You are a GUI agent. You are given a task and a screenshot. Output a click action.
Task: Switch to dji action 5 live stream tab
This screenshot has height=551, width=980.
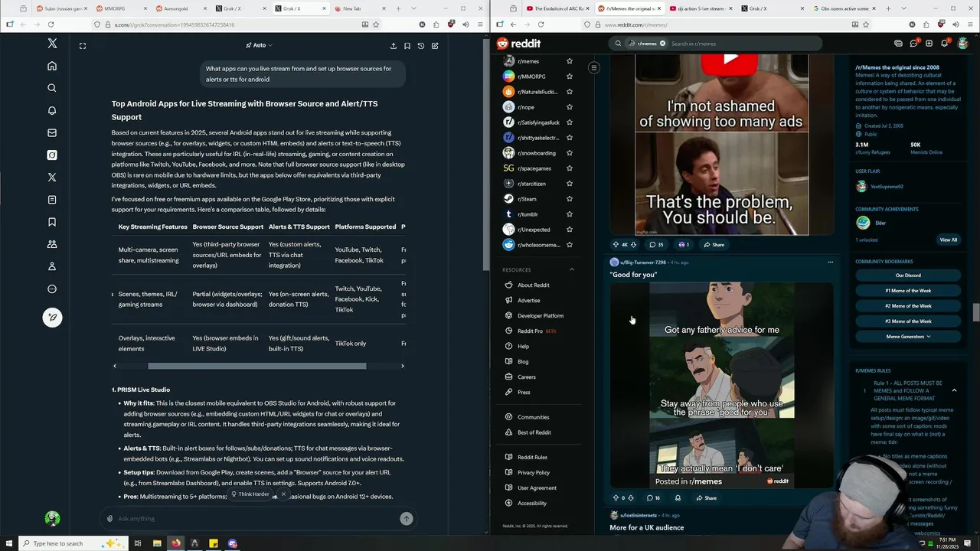tap(699, 8)
